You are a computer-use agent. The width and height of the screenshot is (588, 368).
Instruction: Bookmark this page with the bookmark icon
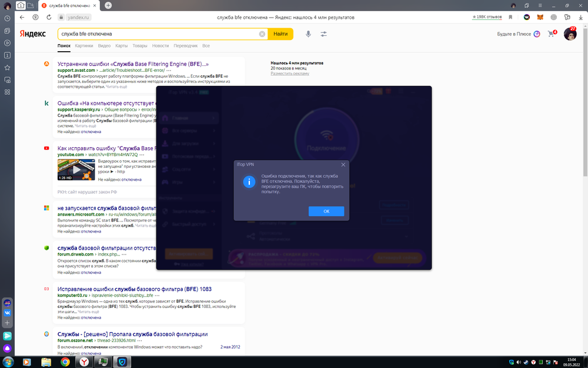[x=510, y=17]
